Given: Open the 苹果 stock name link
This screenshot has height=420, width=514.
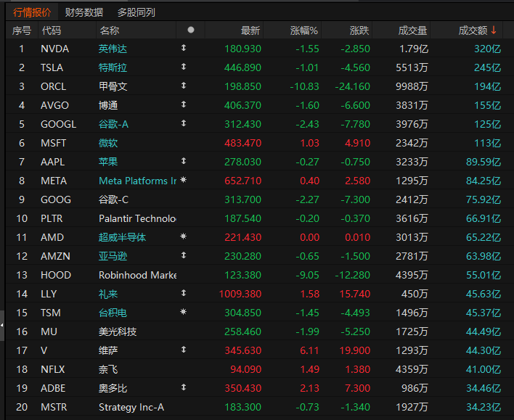Looking at the screenshot, I should click(108, 162).
